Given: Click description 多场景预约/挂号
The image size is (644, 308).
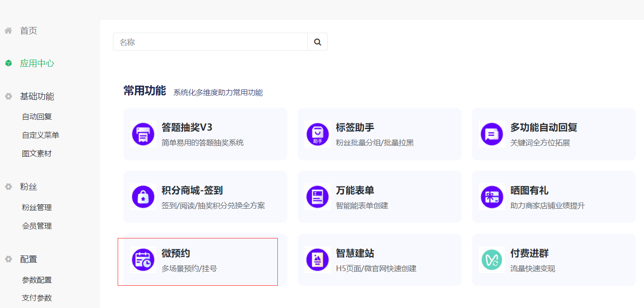Looking at the screenshot, I should pyautogui.click(x=189, y=268).
